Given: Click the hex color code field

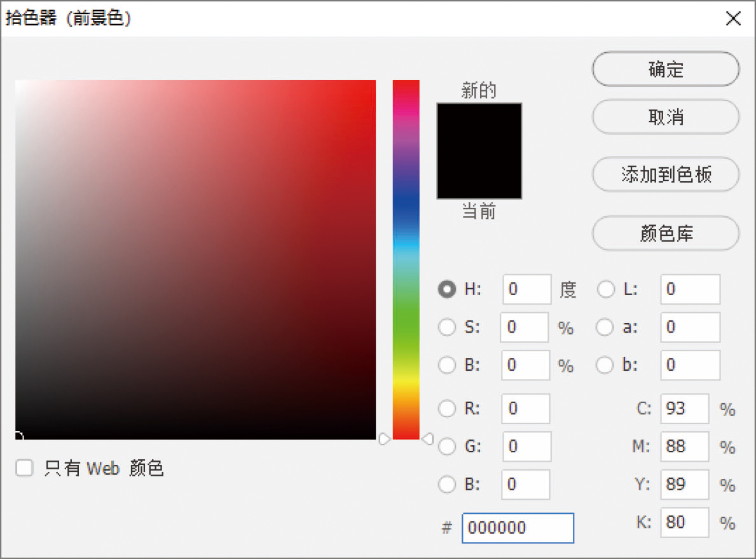Looking at the screenshot, I should [x=518, y=528].
